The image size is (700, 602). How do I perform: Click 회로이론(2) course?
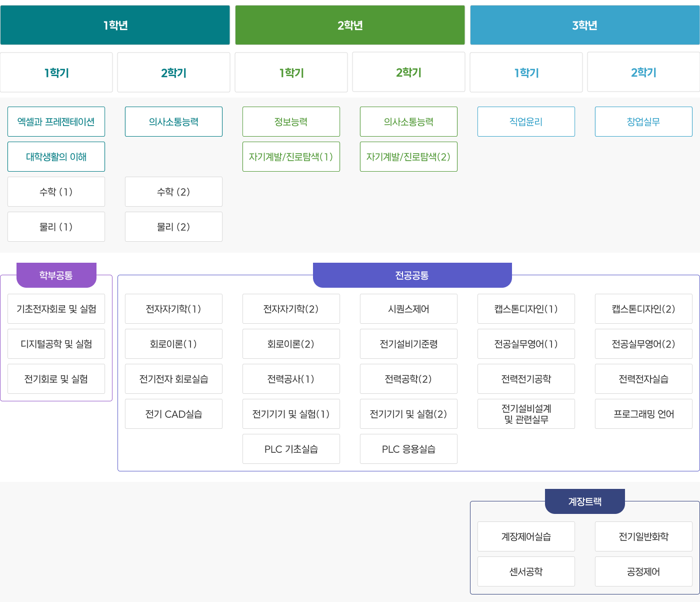291,344
